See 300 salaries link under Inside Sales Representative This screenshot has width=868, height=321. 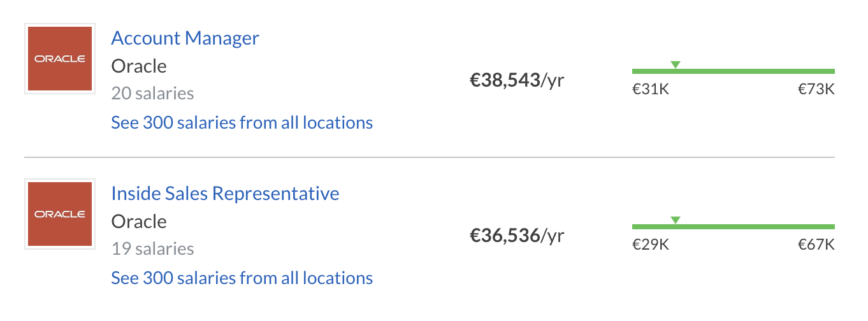pos(242,278)
